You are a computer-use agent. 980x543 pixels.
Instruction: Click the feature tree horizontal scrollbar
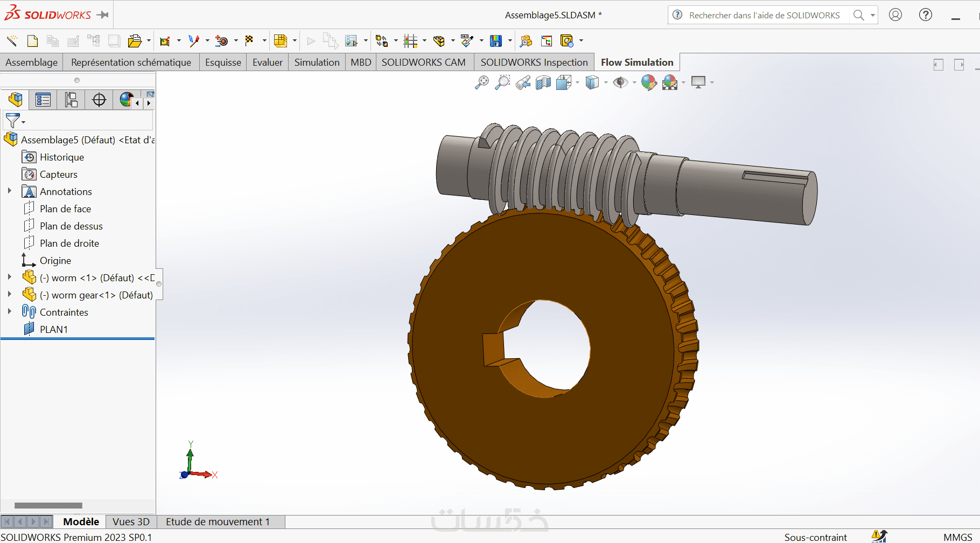tap(48, 505)
